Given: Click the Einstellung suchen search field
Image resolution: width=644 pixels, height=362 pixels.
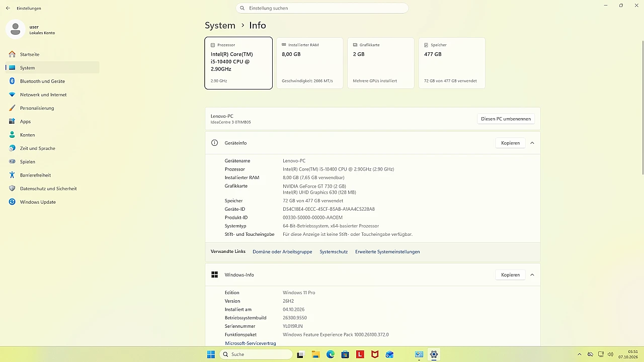Looking at the screenshot, I should click(x=322, y=8).
